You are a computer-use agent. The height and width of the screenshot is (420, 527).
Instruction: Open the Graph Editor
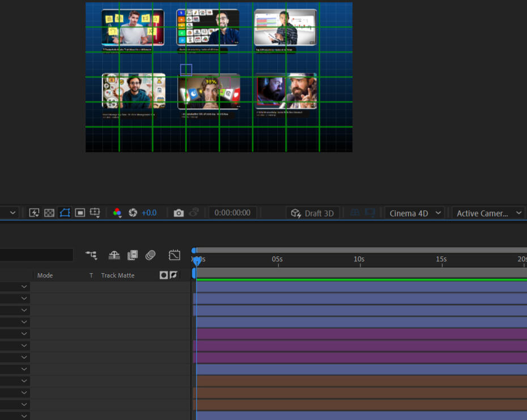pos(175,255)
